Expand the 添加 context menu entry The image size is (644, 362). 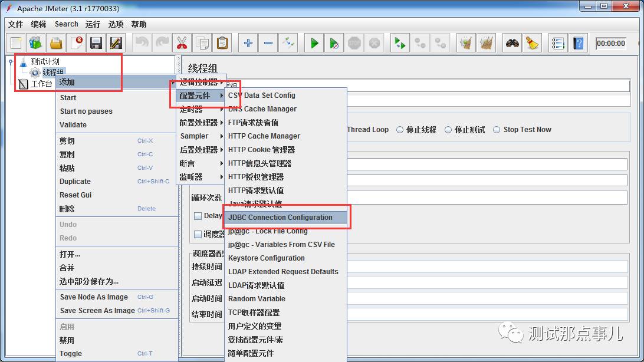(x=117, y=82)
